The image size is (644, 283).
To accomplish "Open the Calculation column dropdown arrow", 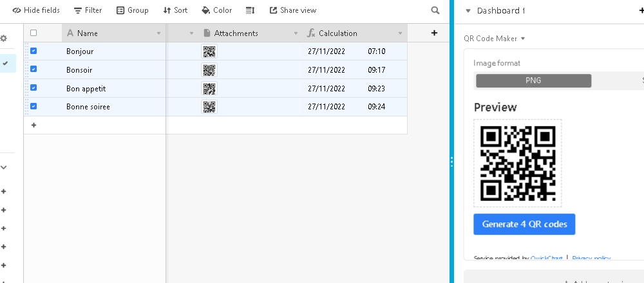I will (400, 33).
